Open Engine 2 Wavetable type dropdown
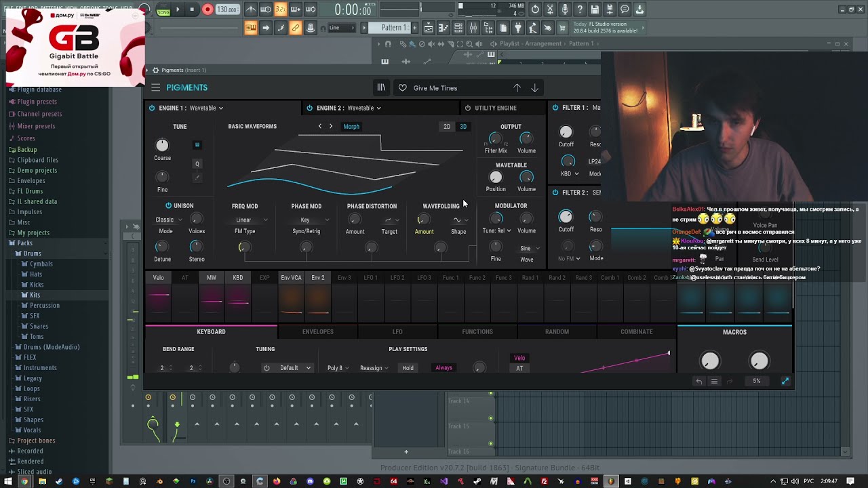Screen dimensions: 868x488 [364, 108]
